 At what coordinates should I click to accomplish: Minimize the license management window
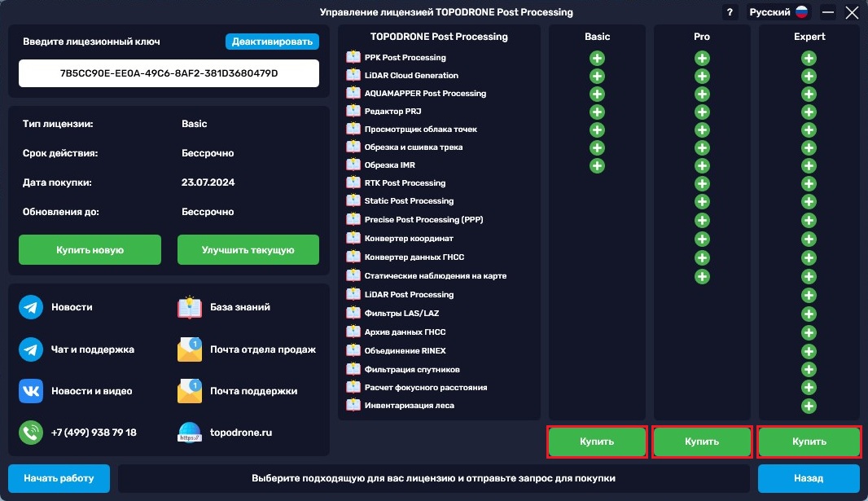827,12
